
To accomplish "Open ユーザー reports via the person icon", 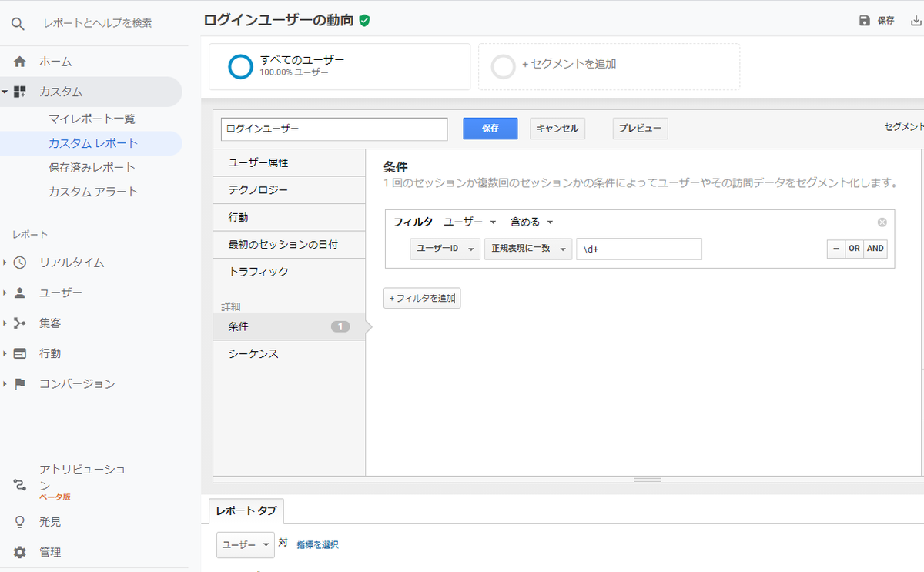I will point(18,292).
